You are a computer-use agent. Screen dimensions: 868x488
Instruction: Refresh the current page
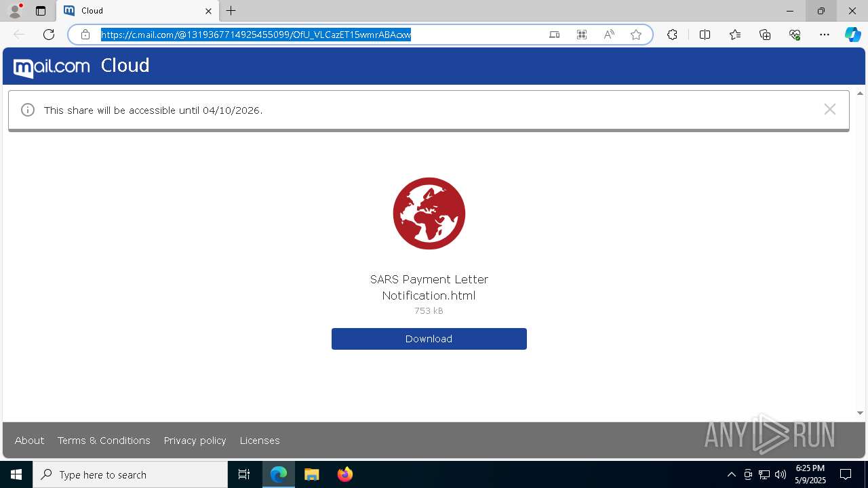(49, 35)
